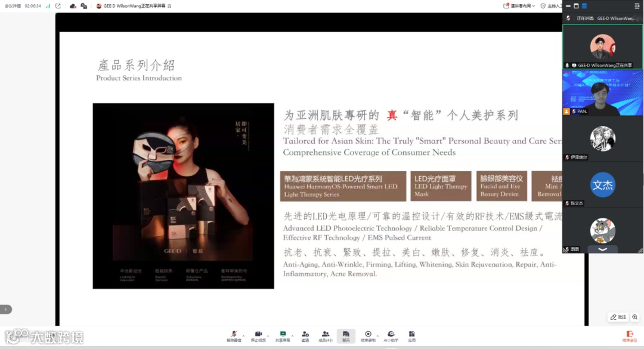The width and height of the screenshot is (644, 349).
Task: Check the network signal strength icon
Action: point(48,6)
